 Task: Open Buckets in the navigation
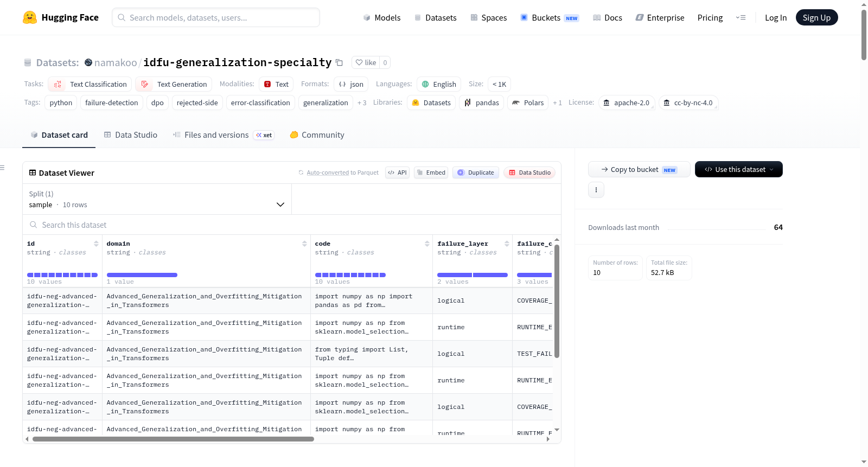tap(550, 17)
